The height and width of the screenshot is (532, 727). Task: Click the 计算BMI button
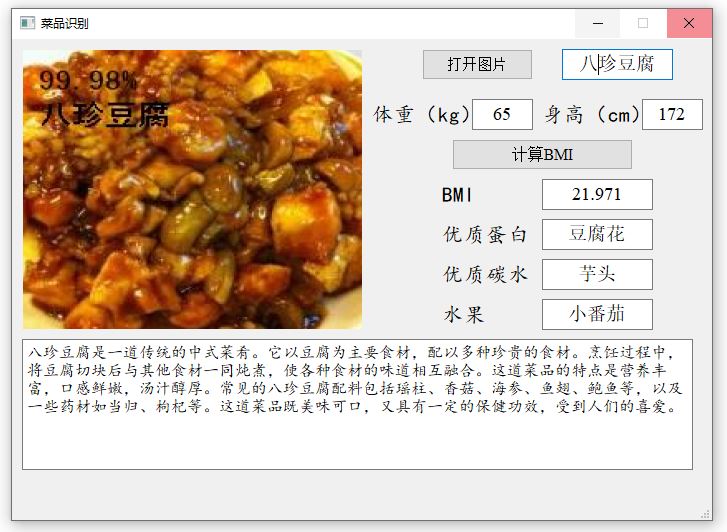[542, 154]
